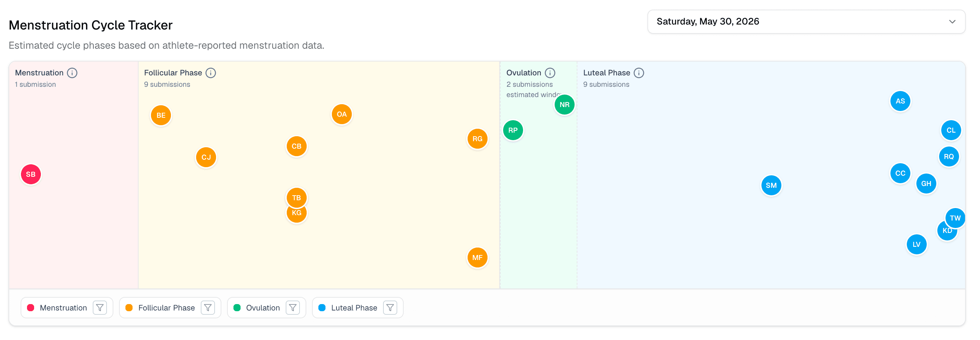Open the NR ovulation athlete marker
The width and height of the screenshot is (980, 340).
(564, 105)
